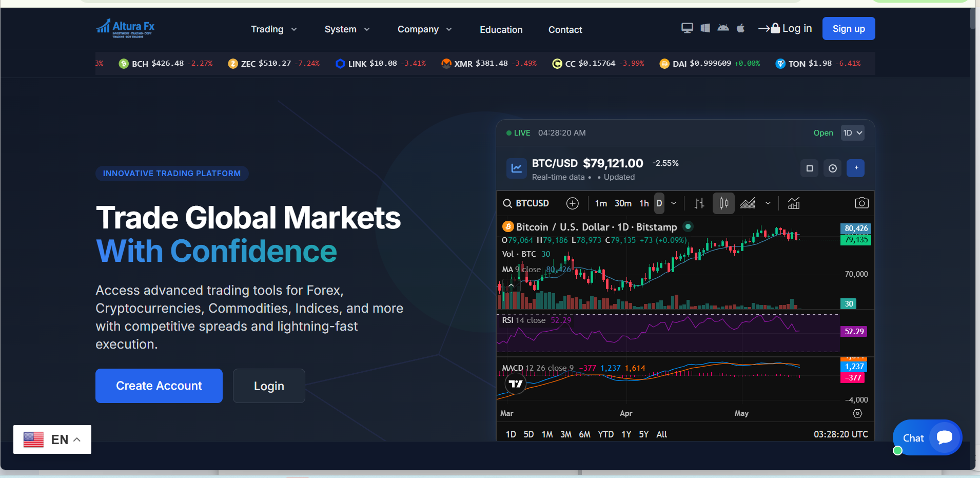Click the US flag language icon
The image size is (980, 478).
[x=34, y=439]
